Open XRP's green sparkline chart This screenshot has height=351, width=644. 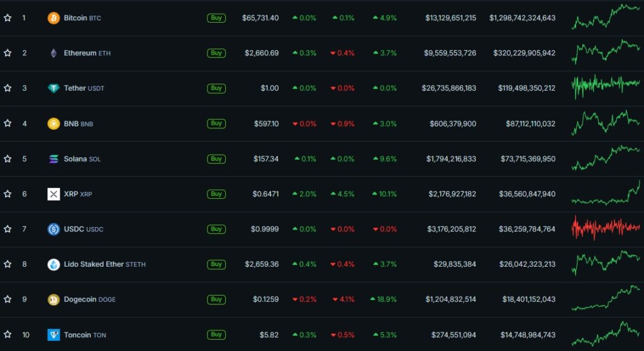(x=606, y=192)
